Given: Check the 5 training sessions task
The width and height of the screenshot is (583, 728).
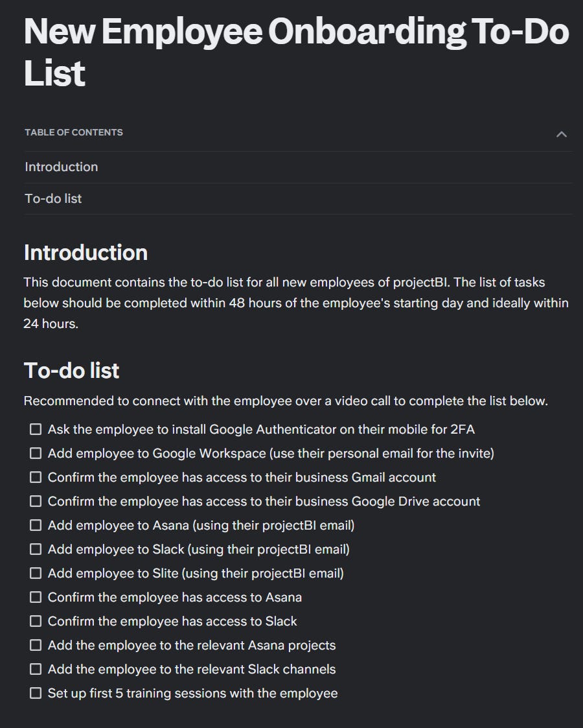Looking at the screenshot, I should (x=36, y=693).
